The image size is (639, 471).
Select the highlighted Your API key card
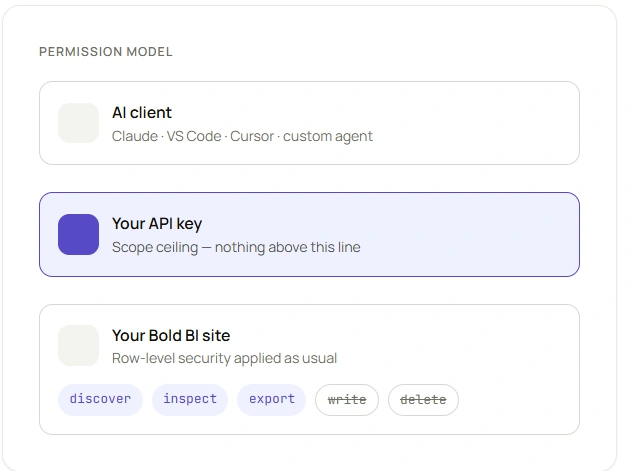(309, 234)
